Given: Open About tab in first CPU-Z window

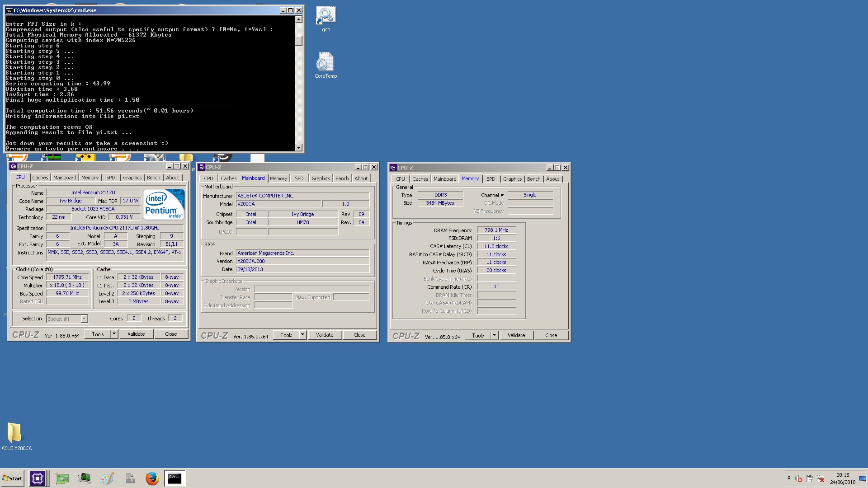Looking at the screenshot, I should pos(173,178).
